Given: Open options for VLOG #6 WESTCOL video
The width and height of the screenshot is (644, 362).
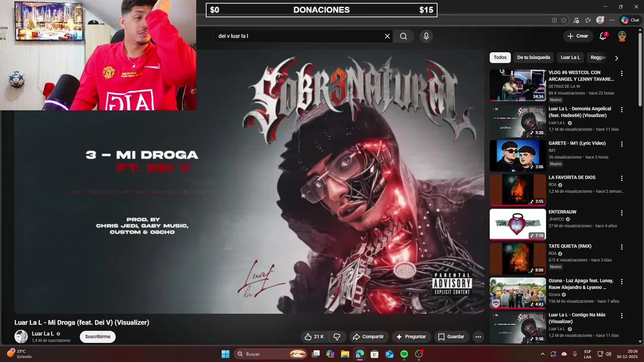Looking at the screenshot, I should 622,73.
